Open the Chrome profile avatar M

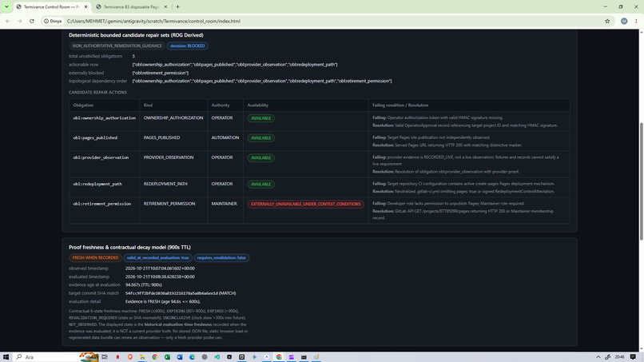point(624,21)
